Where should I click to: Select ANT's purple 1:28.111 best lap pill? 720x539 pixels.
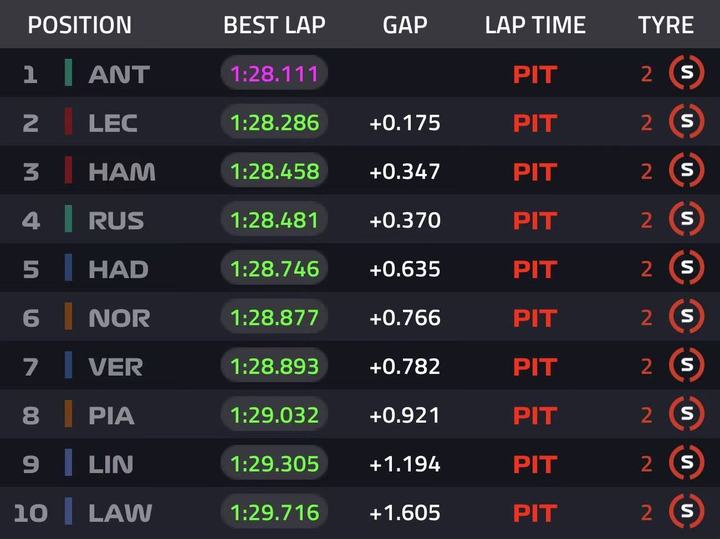274,73
